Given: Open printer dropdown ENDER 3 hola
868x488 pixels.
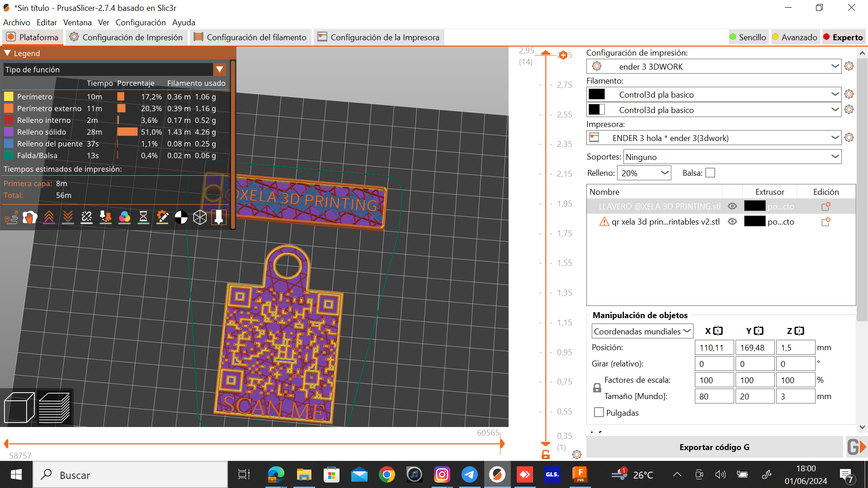Looking at the screenshot, I should pyautogui.click(x=714, y=138).
